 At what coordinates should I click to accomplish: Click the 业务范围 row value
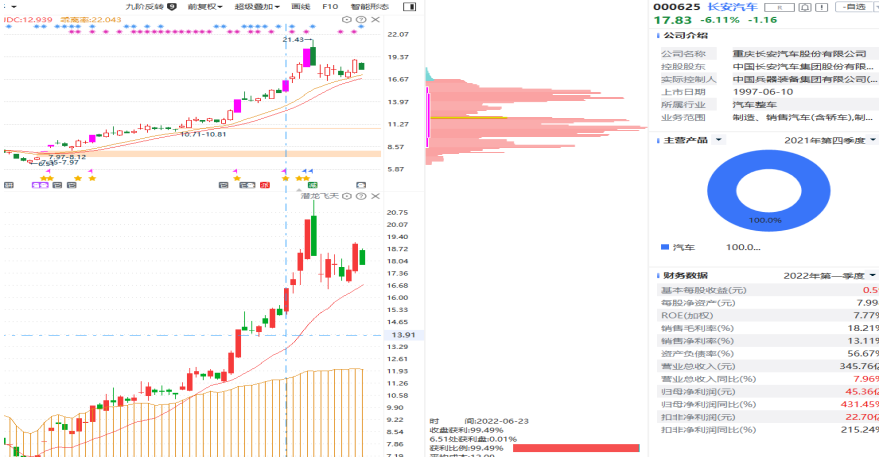805,118
